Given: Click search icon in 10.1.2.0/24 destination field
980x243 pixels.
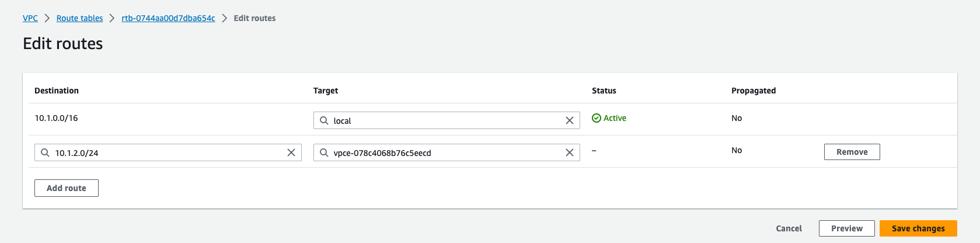Looking at the screenshot, I should pyautogui.click(x=45, y=152).
